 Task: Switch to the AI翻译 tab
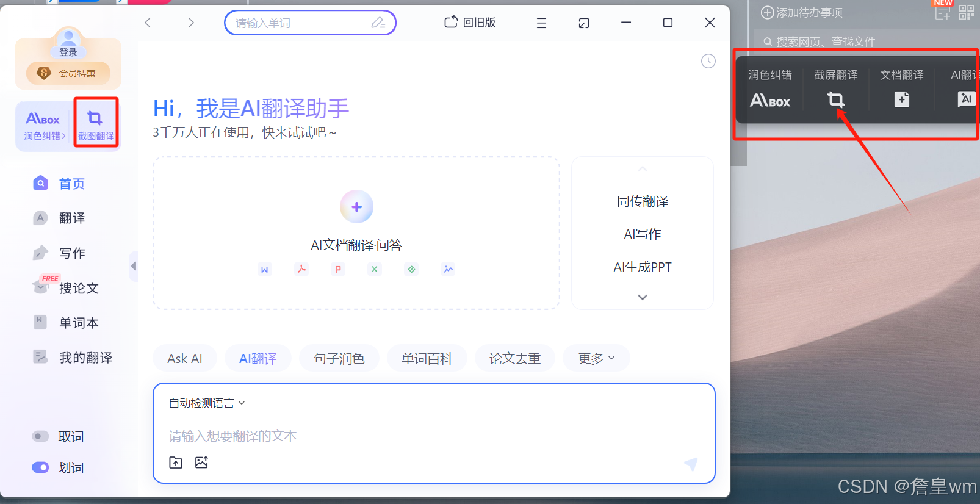tap(258, 358)
